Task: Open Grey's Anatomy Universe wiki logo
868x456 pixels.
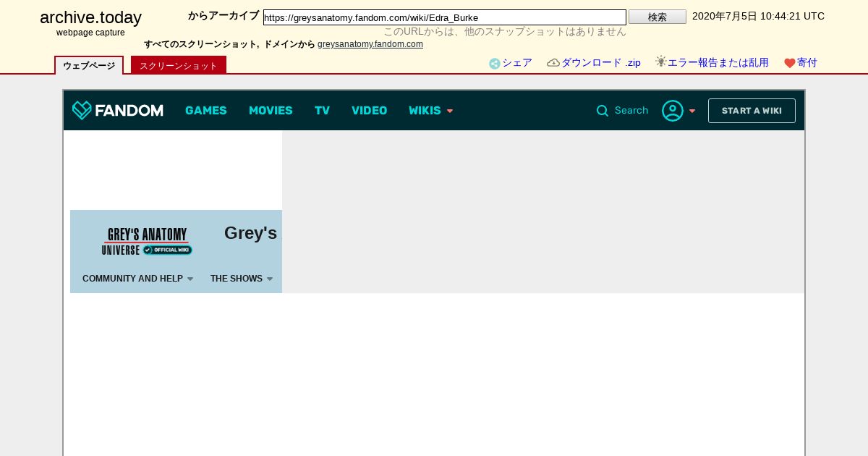Action: (x=147, y=241)
